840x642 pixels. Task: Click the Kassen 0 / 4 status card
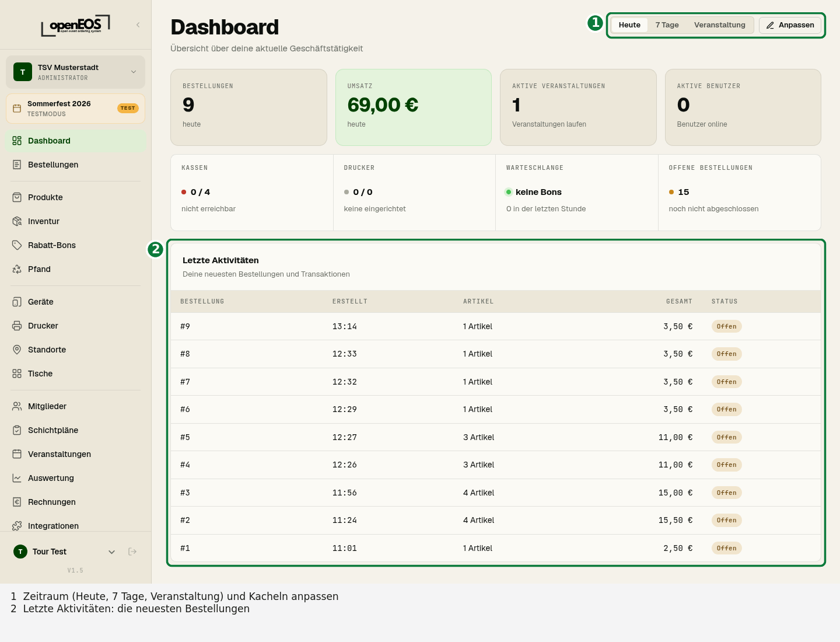(x=252, y=193)
